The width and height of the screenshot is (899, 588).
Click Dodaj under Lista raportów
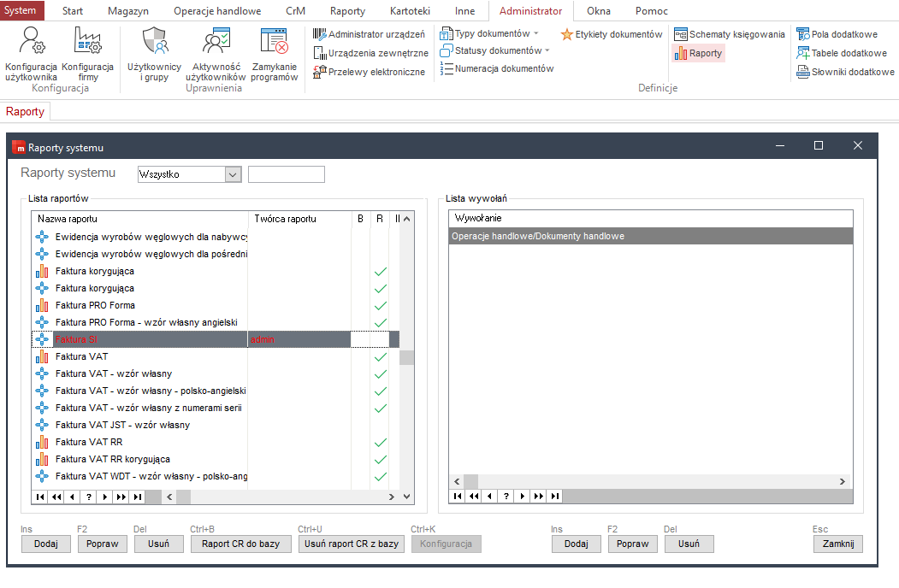click(46, 544)
